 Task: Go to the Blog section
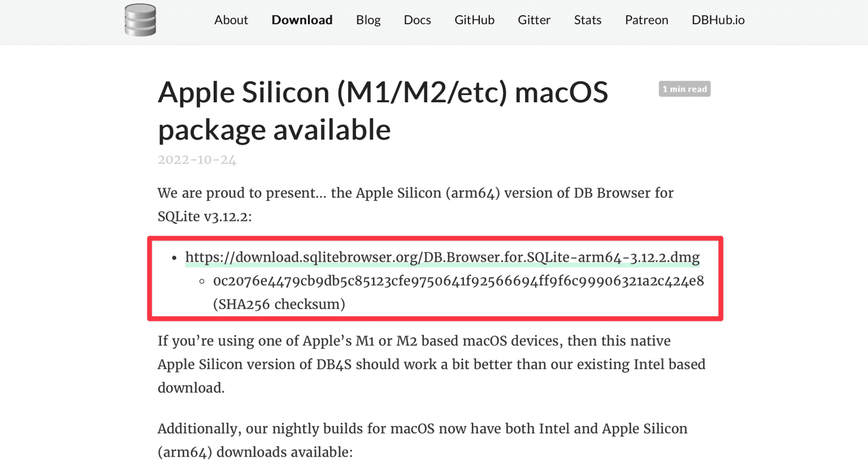point(368,20)
